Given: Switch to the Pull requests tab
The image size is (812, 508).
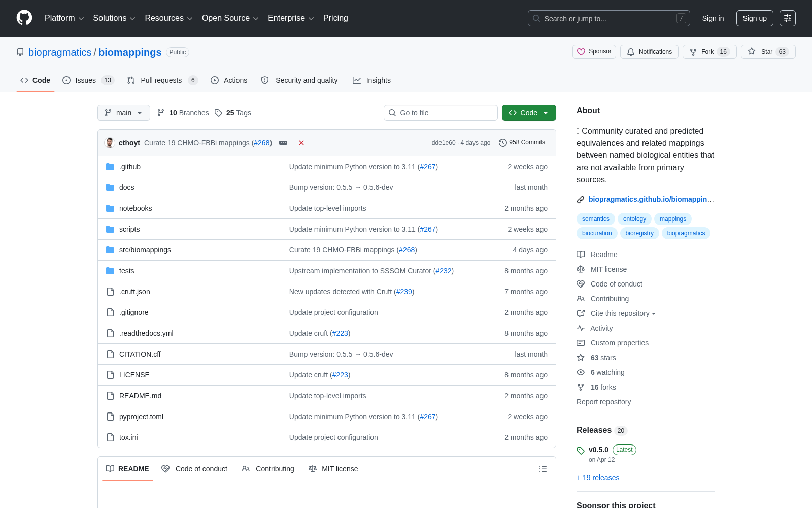Looking at the screenshot, I should pos(162,80).
